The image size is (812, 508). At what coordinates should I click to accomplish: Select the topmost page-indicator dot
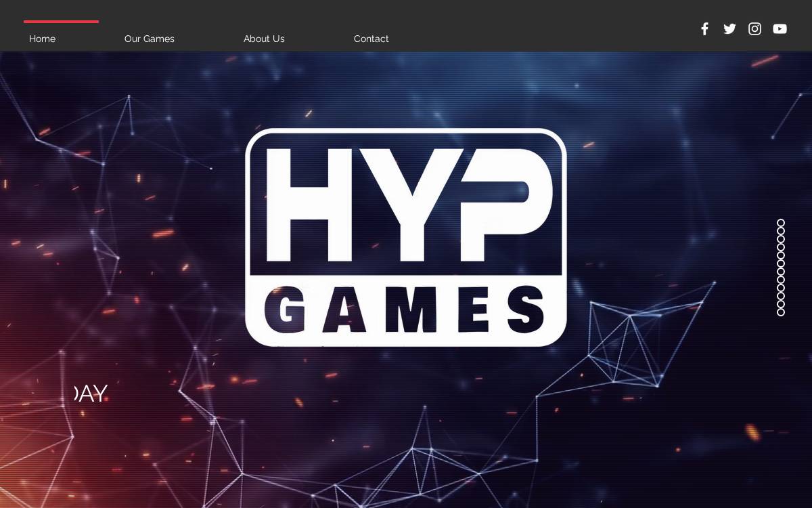[781, 223]
